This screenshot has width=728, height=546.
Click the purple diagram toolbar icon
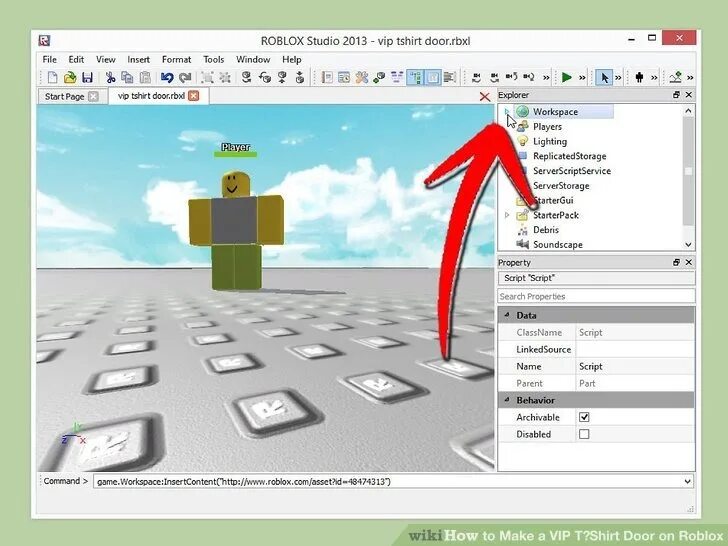coord(397,78)
